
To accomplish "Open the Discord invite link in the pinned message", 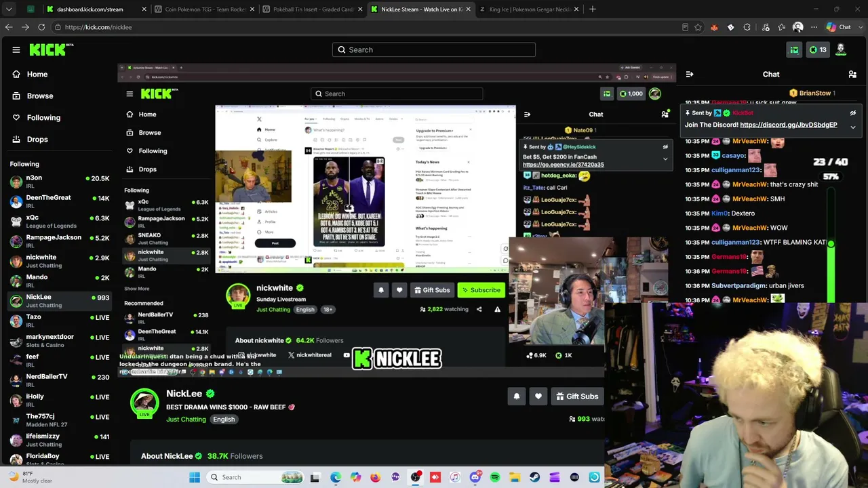I will tap(789, 125).
